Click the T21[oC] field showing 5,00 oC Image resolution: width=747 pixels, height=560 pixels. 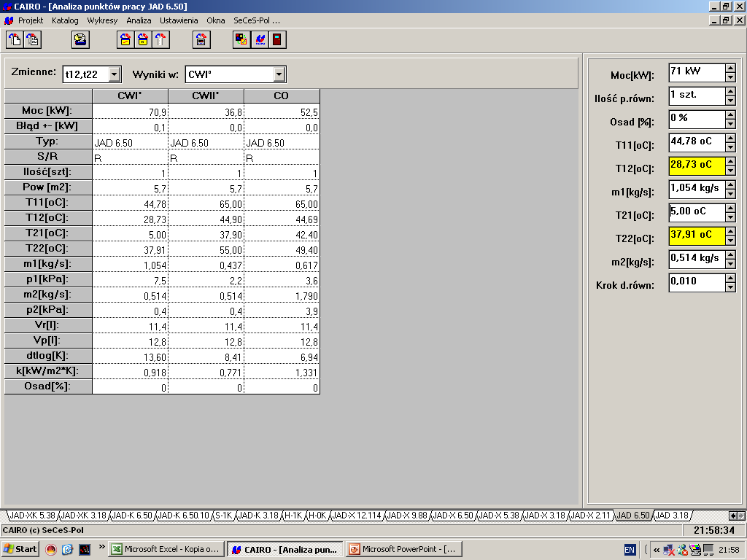coord(697,213)
